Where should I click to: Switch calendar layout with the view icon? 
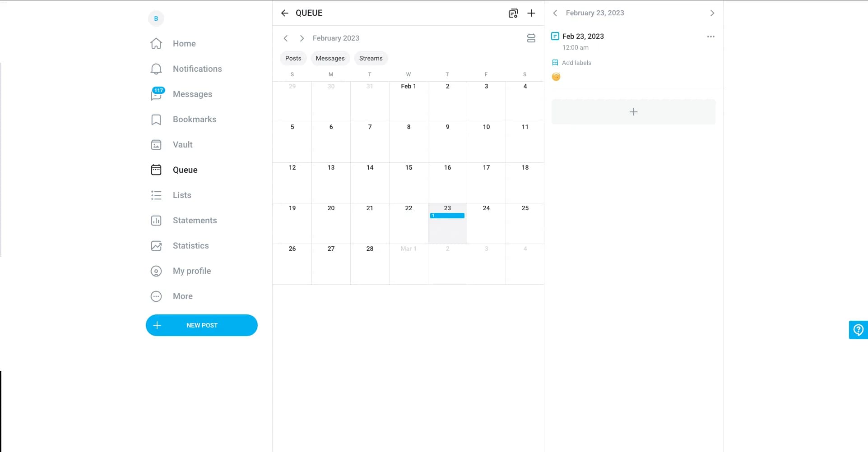(531, 38)
